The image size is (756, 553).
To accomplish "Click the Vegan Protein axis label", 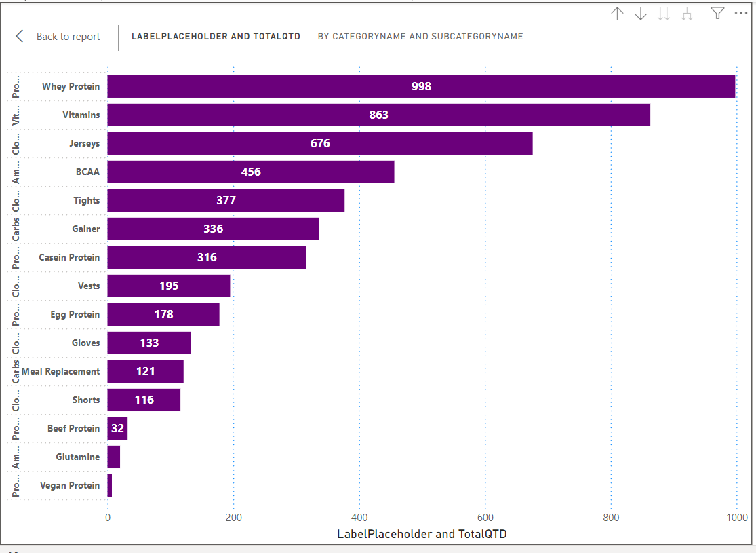I will coord(69,485).
